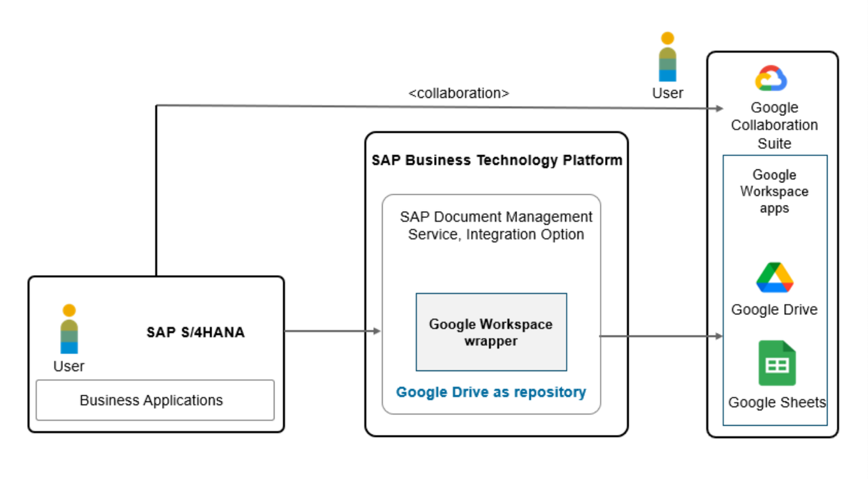
Task: Select the Google Workspace wrapper box
Action: click(491, 332)
